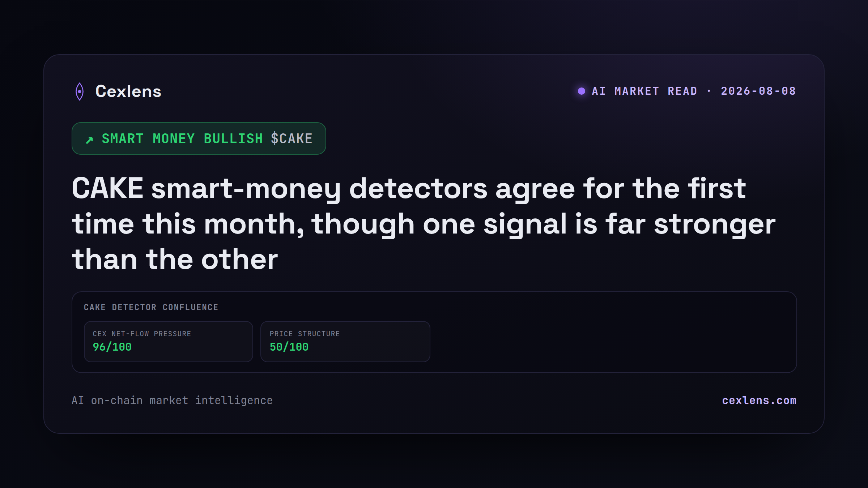The width and height of the screenshot is (868, 488).
Task: Click the 50/100 score value
Action: coord(289,347)
